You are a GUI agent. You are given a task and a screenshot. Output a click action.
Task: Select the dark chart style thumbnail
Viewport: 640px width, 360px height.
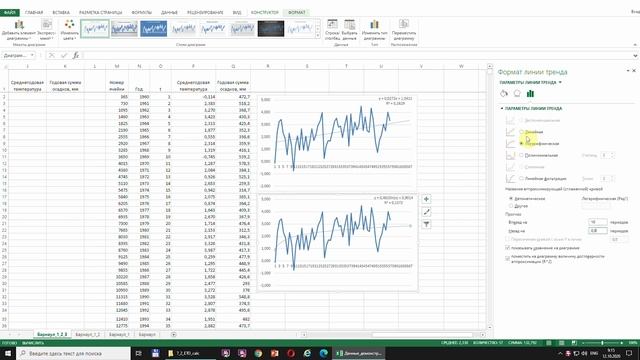[x=271, y=29]
